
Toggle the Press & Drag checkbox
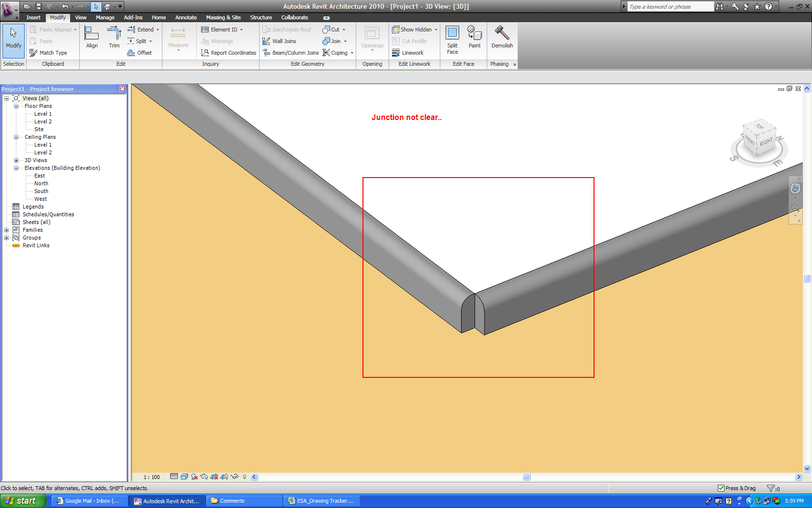point(721,488)
